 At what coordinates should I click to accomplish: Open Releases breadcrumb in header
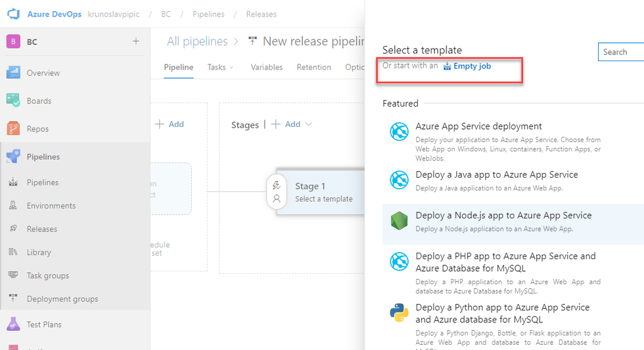pos(262,14)
